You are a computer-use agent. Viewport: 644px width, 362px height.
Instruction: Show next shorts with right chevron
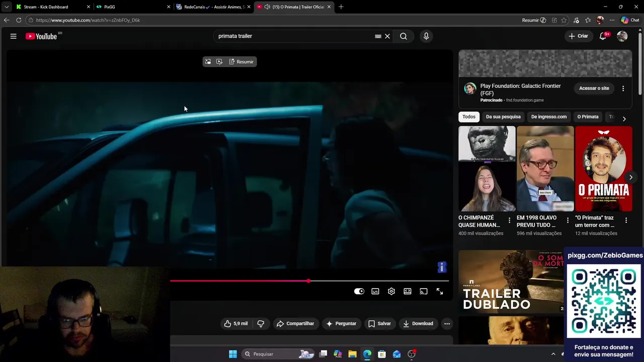click(x=630, y=177)
